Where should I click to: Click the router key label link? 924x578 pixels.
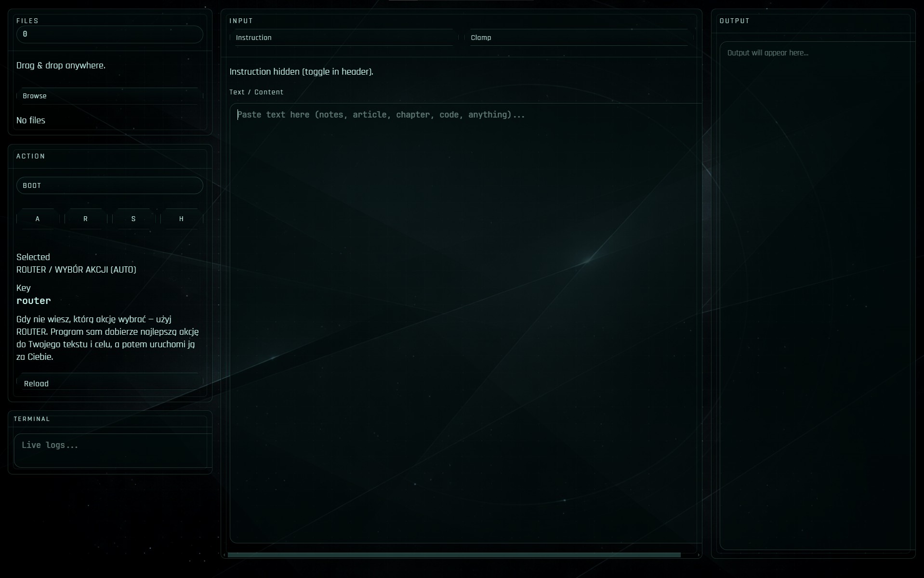[33, 301]
